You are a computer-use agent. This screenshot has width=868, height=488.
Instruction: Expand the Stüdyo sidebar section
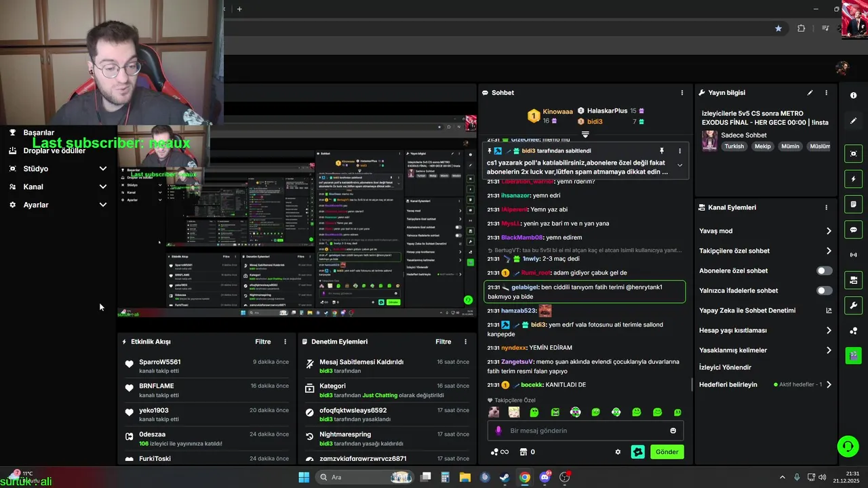pos(103,169)
